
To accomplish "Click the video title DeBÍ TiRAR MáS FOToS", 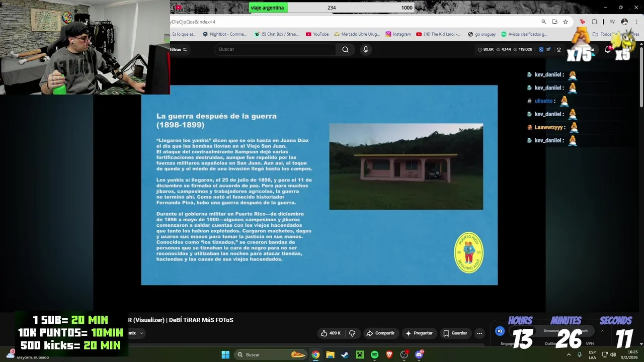I will 201,320.
